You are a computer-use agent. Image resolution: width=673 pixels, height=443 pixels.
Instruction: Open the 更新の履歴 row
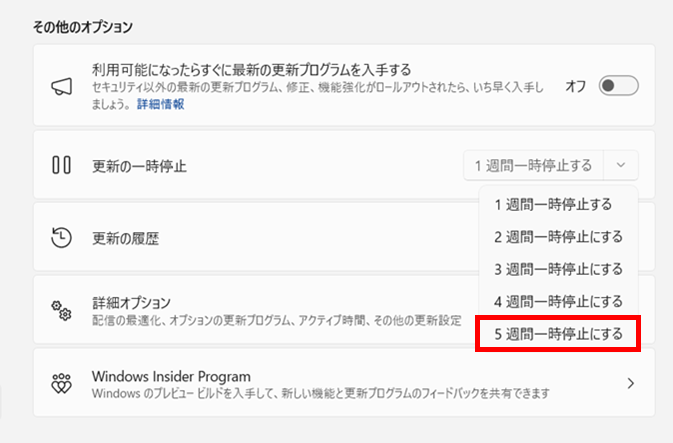125,238
